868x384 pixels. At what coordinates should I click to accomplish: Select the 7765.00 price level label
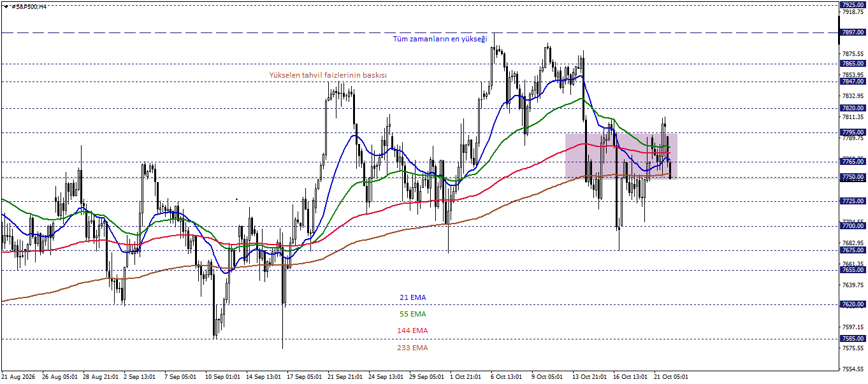point(853,162)
